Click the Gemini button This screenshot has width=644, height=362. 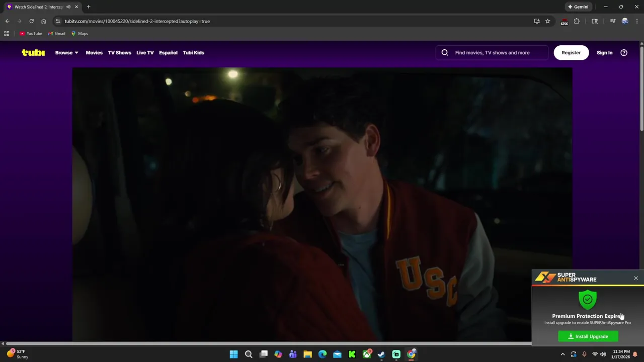click(578, 7)
